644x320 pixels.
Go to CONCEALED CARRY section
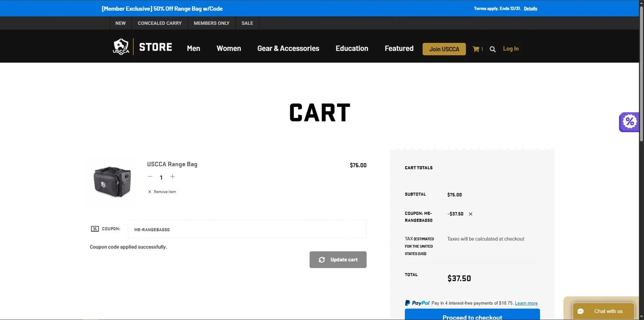[x=160, y=23]
